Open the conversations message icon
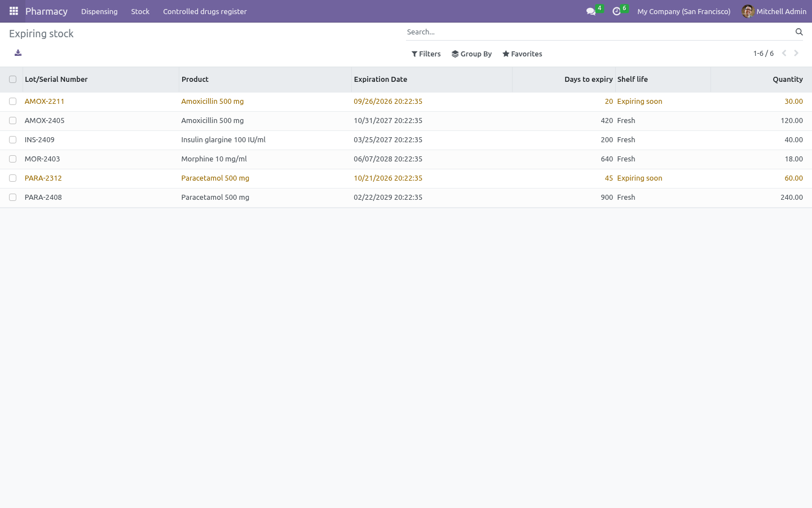 [x=591, y=11]
